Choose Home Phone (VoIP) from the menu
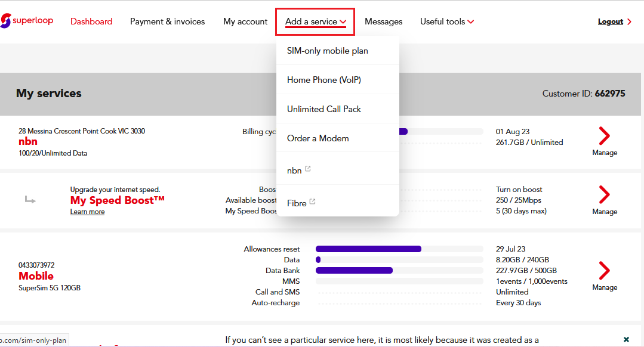The image size is (644, 347). coord(324,79)
